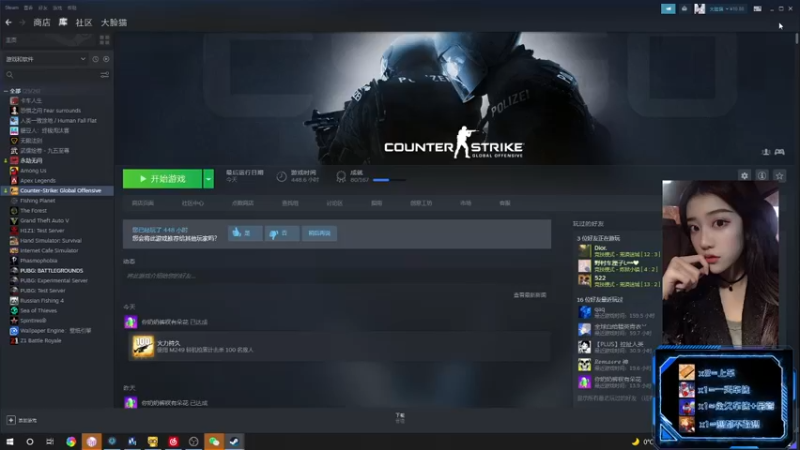
Task: Open notifications bell icon
Action: 684,9
